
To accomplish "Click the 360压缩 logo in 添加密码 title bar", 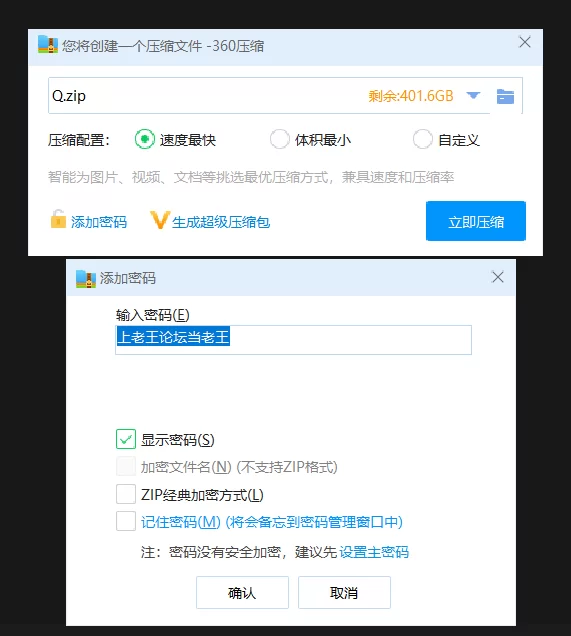I will (x=86, y=279).
